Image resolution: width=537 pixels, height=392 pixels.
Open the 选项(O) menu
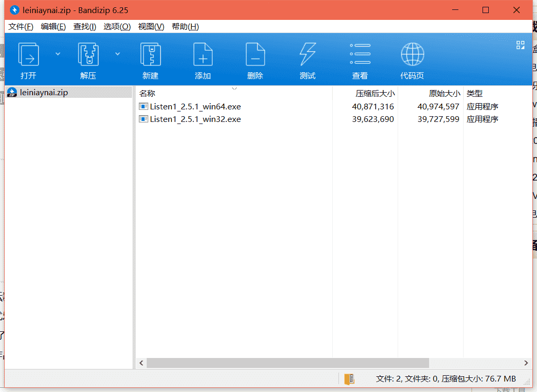(x=117, y=27)
